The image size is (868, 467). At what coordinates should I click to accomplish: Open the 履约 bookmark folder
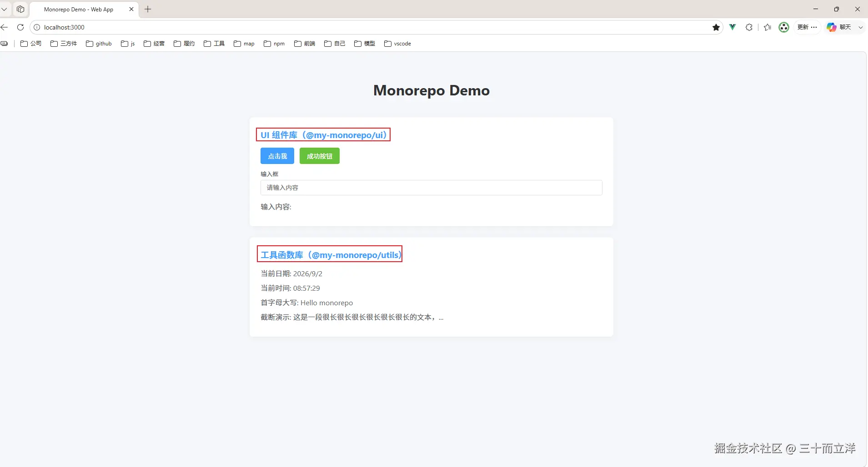[184, 44]
